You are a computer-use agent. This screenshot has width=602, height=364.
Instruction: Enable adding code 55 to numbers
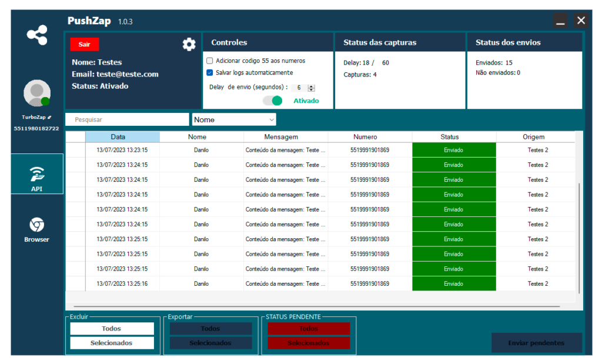(210, 61)
